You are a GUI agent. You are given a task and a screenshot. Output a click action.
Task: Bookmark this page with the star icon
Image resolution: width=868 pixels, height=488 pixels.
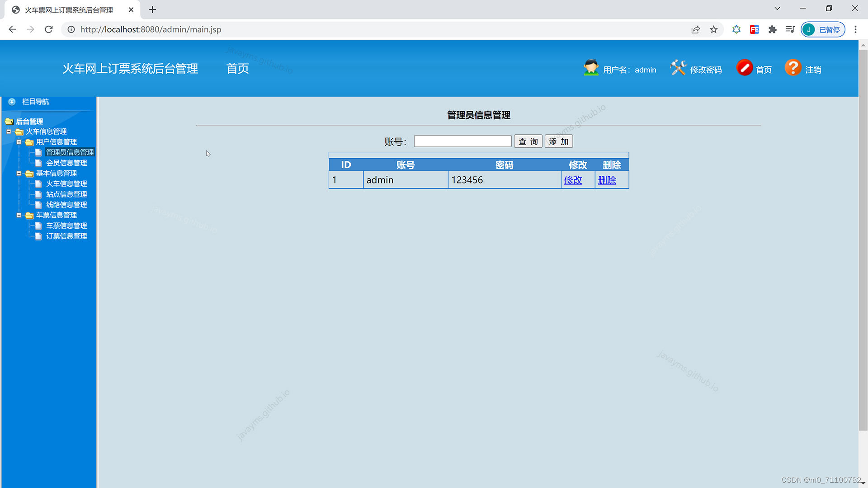(714, 29)
